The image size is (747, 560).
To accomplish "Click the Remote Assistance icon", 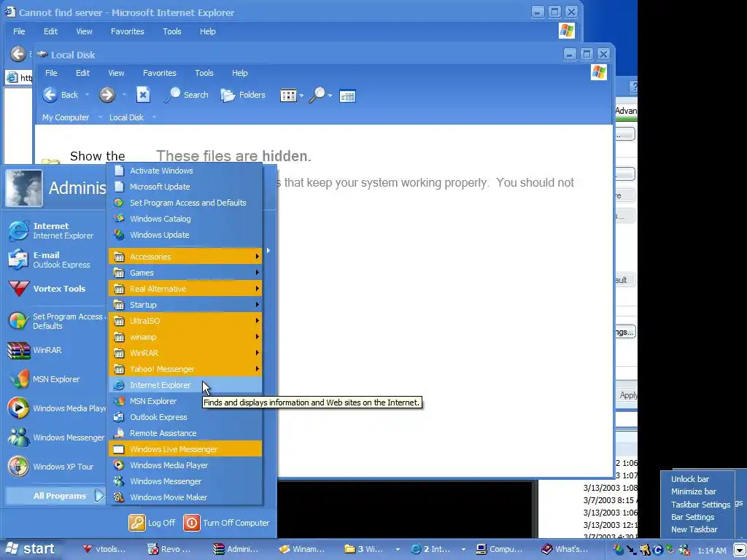I will 119,433.
